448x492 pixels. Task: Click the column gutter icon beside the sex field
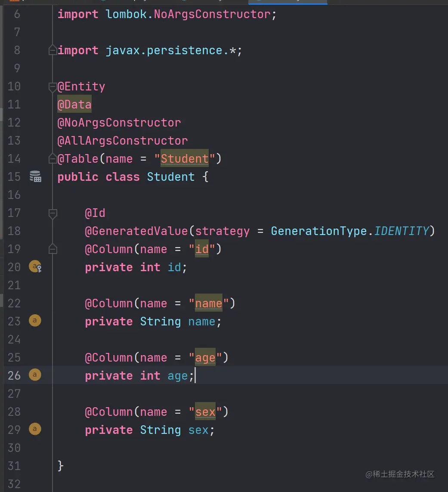[x=35, y=429]
